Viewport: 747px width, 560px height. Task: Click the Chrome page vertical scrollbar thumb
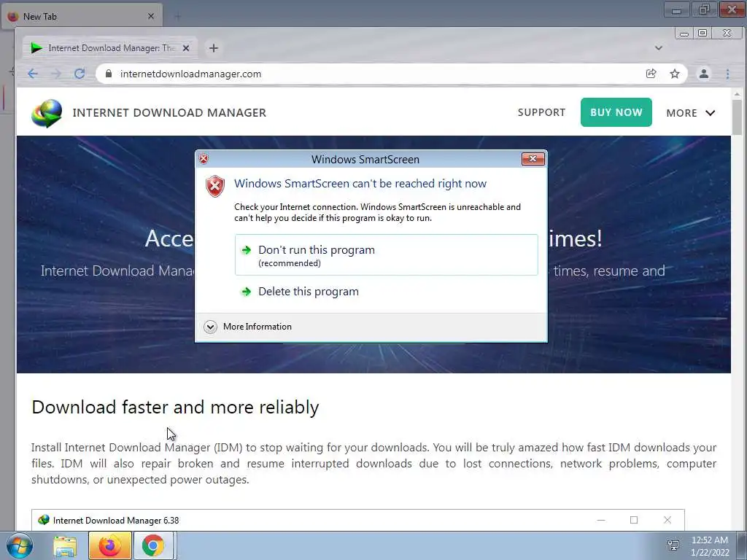[737, 117]
